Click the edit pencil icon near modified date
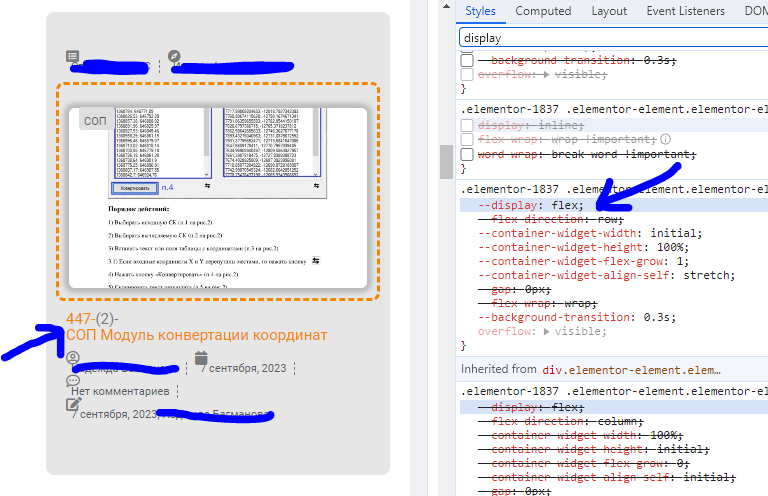Viewport: 768px width, 496px height. pyautogui.click(x=73, y=404)
